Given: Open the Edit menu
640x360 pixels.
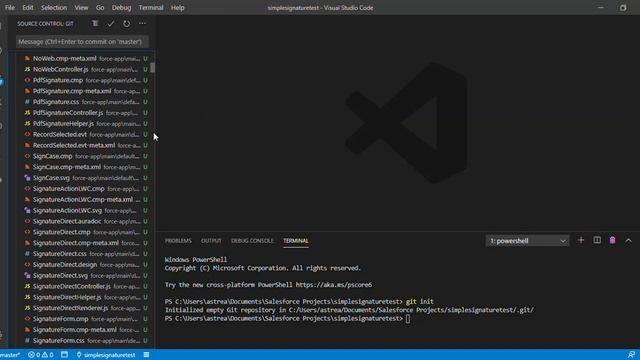Looking at the screenshot, I should pos(28,8).
